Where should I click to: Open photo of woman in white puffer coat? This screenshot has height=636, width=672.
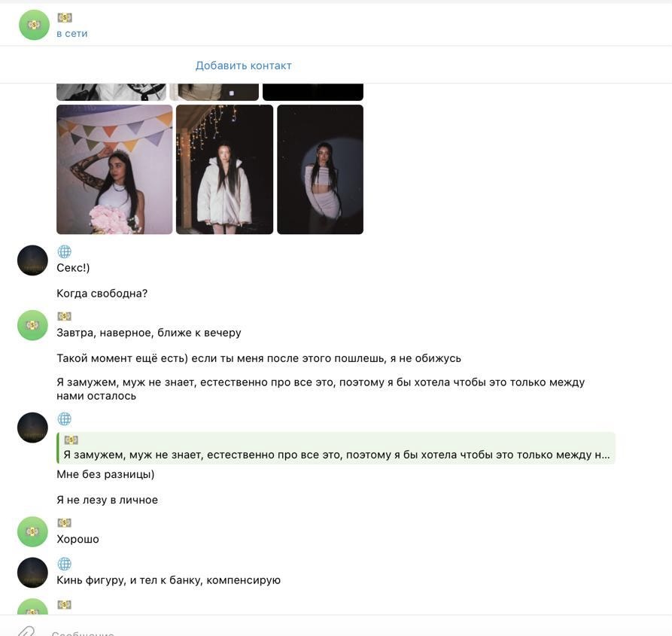click(224, 169)
